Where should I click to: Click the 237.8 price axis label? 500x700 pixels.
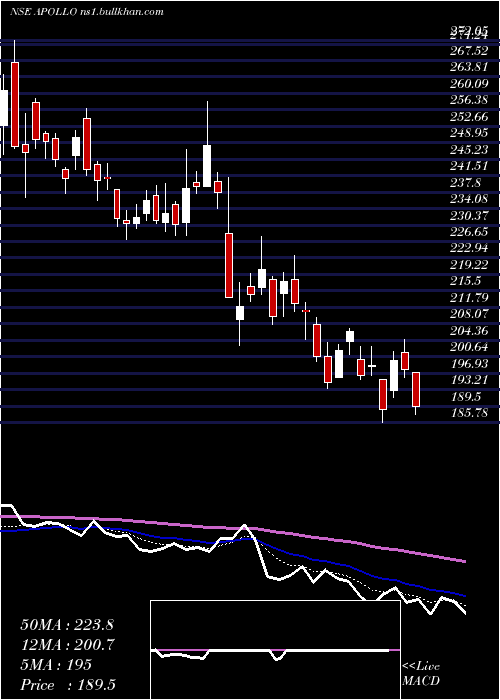466,183
